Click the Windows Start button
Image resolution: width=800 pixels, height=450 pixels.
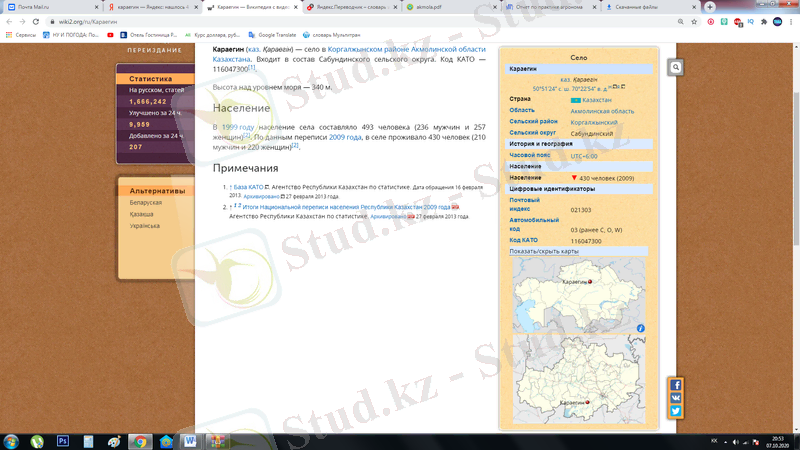click(x=11, y=440)
